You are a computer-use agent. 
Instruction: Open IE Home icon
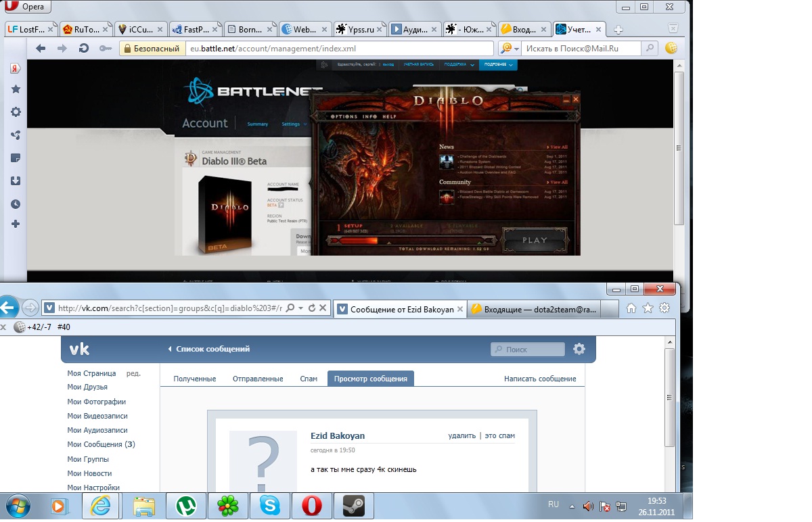click(631, 308)
